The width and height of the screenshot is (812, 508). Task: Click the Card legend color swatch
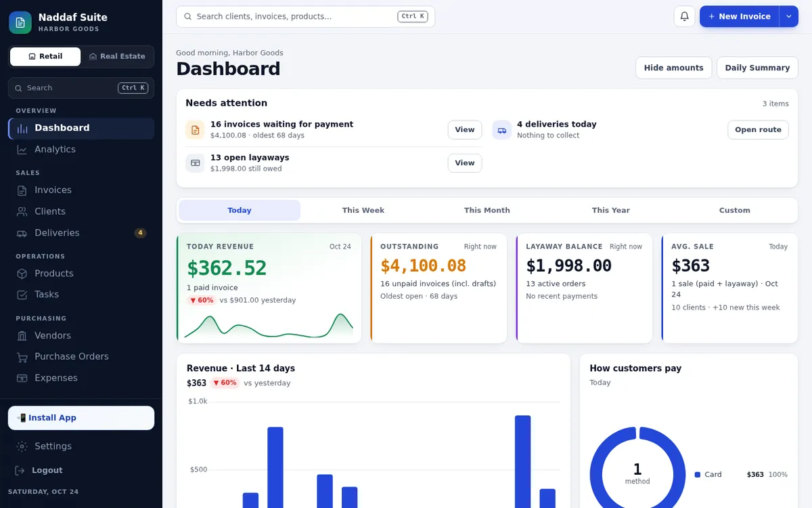coord(698,475)
